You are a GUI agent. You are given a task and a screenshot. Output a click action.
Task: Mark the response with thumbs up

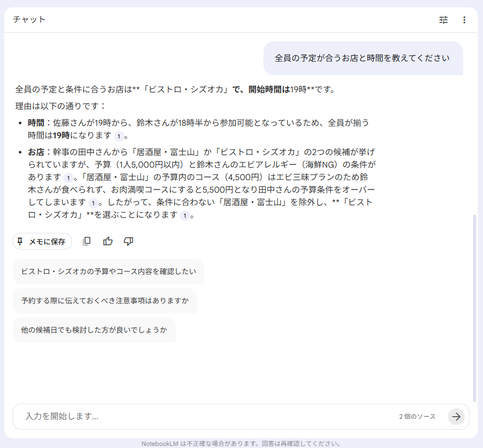coord(108,241)
